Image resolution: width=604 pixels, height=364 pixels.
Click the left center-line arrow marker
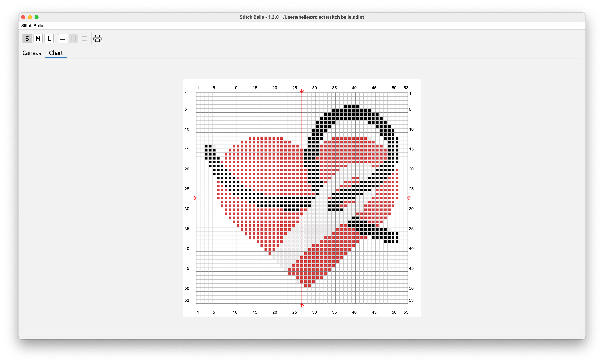point(195,198)
